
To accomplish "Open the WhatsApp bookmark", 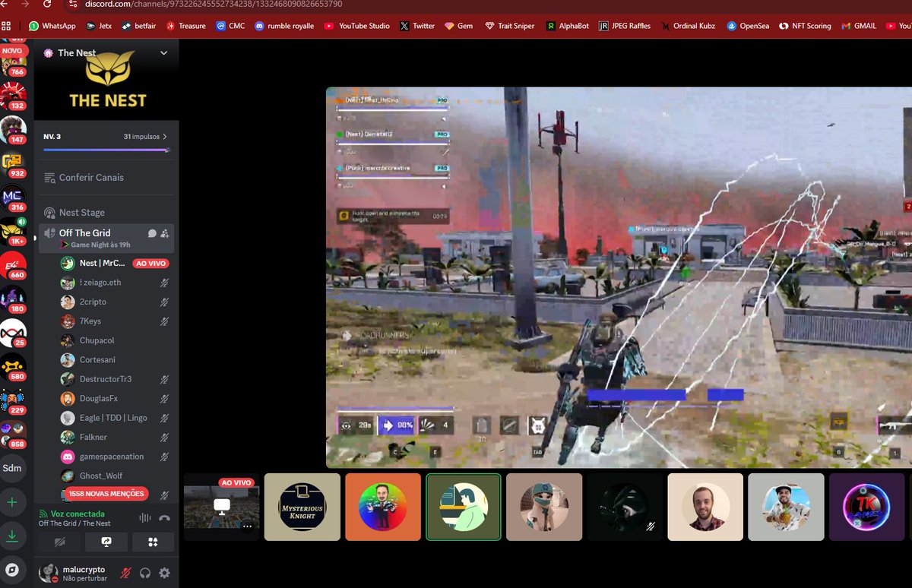I will [52, 25].
